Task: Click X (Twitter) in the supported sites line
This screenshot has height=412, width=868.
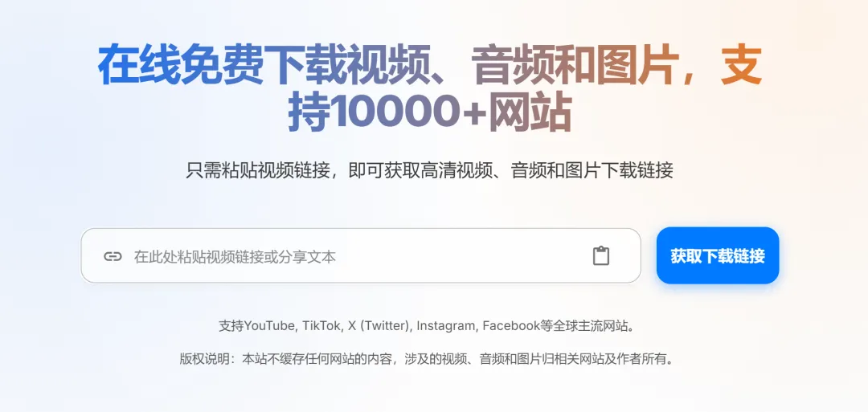Action: click(x=379, y=326)
